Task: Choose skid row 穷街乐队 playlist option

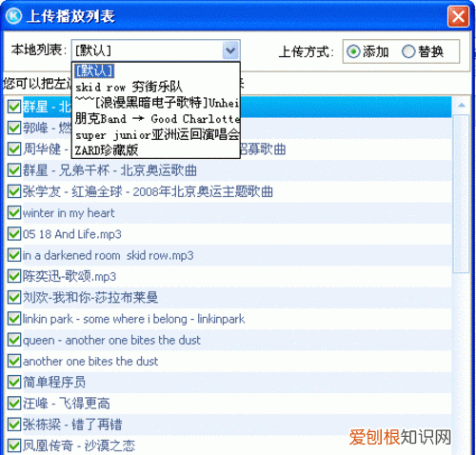Action: point(155,87)
